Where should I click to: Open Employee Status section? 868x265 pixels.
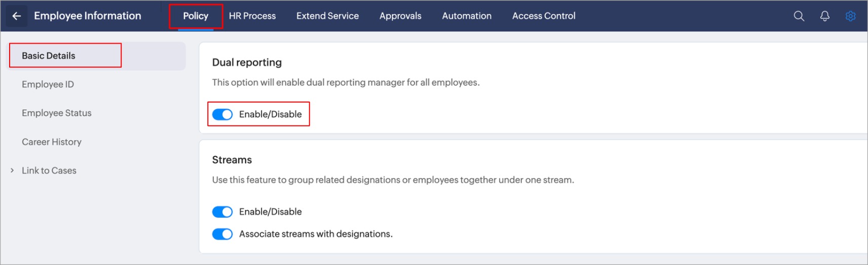coord(57,113)
